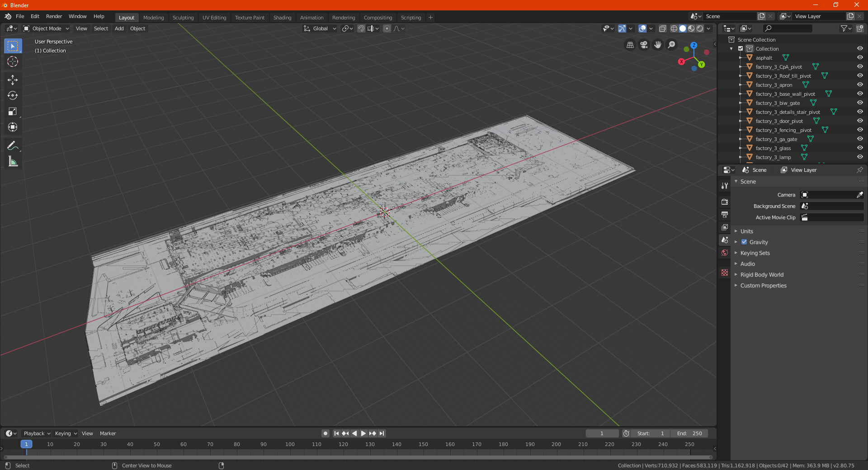868x470 pixels.
Task: Toggle the Gravity checkbox
Action: click(744, 242)
